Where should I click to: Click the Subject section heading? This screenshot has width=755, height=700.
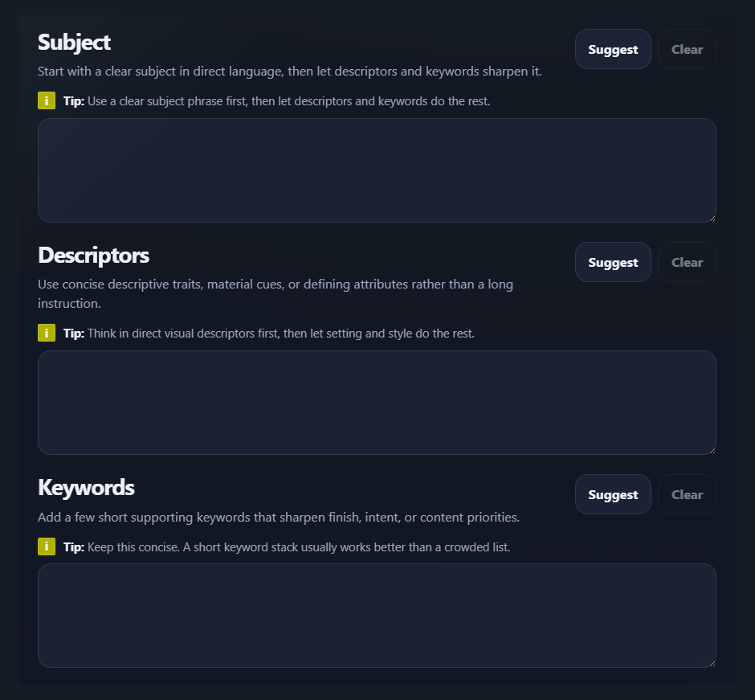75,42
